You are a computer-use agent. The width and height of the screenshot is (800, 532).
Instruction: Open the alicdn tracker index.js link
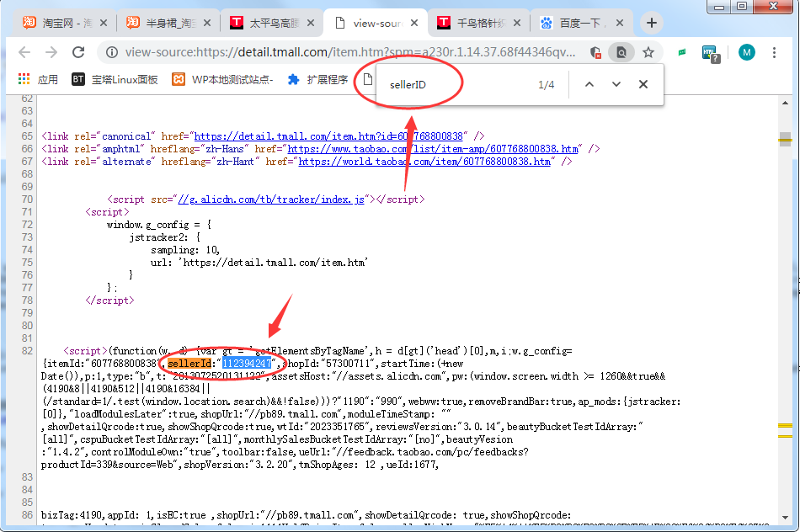click(x=271, y=199)
